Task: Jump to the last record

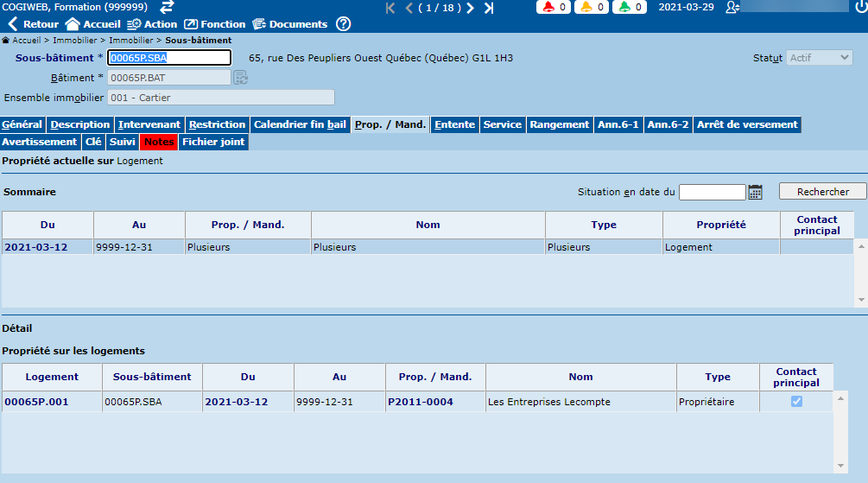Action: pyautogui.click(x=489, y=8)
